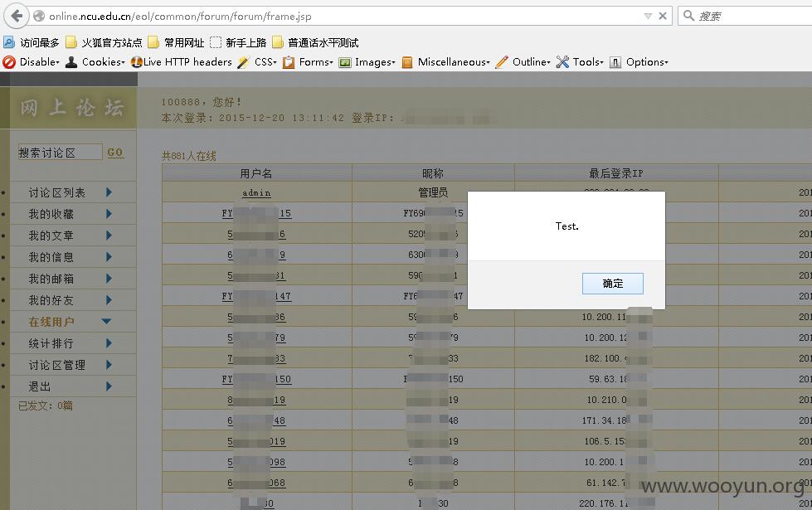Open 统计排行 in the sidebar
Image resolution: width=812 pixels, height=510 pixels.
click(x=51, y=343)
